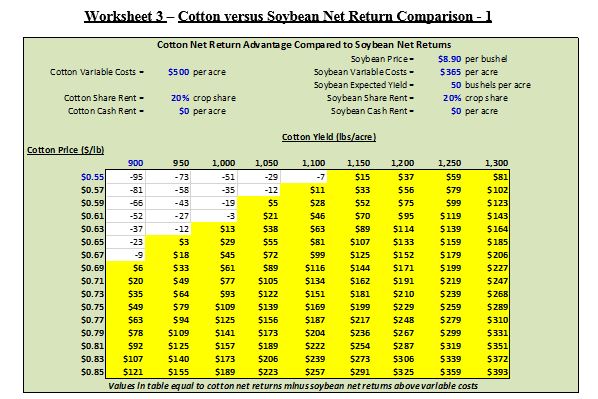The image size is (598, 399).
Task: Select the $0.65 cotton price row label
Action: pos(92,242)
